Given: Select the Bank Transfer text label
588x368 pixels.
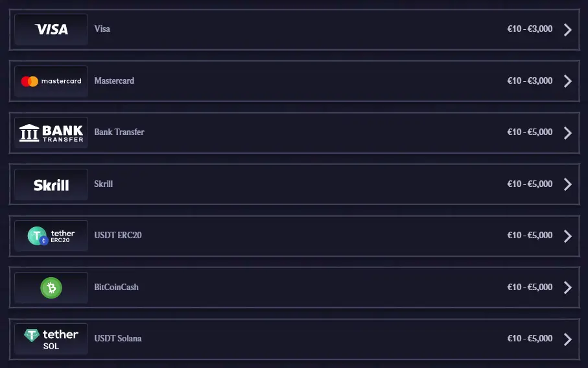Looking at the screenshot, I should 119,132.
